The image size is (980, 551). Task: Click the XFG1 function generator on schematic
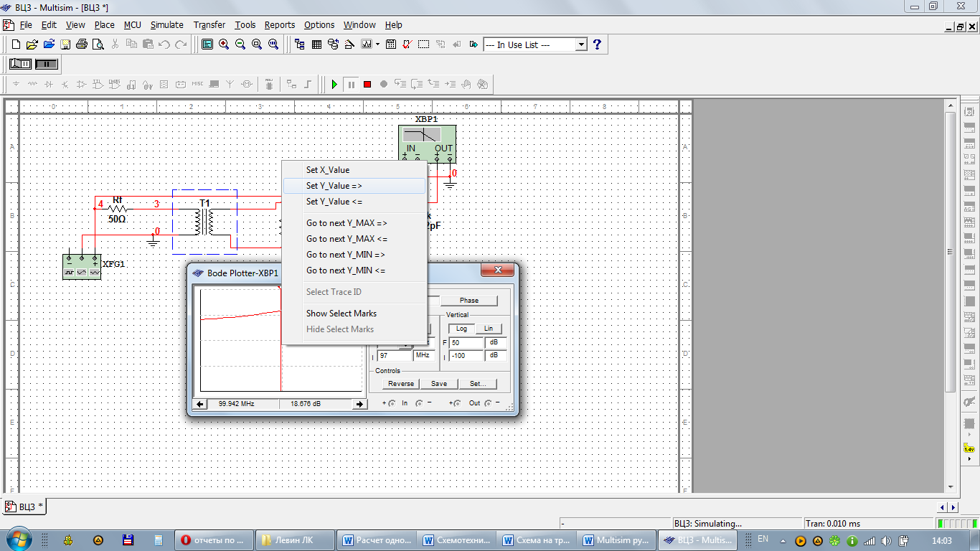coord(82,266)
